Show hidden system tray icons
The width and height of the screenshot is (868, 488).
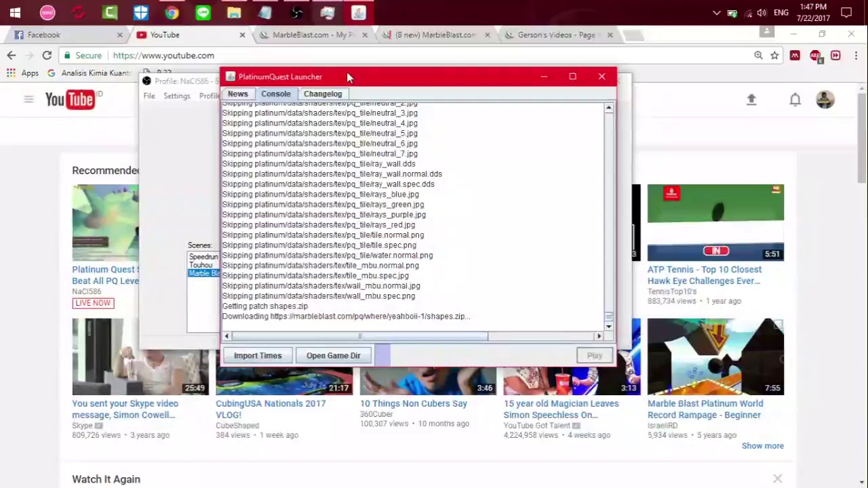[x=717, y=12]
